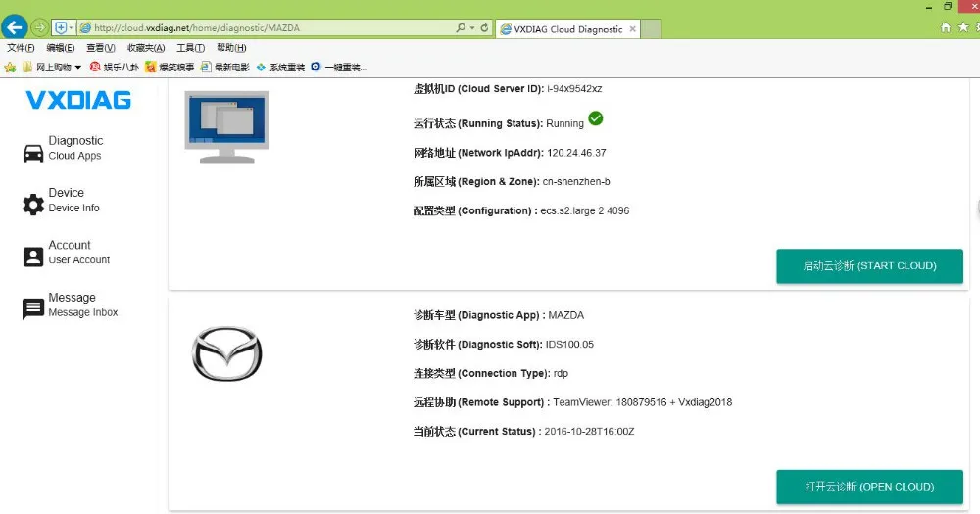Image resolution: width=980 pixels, height=514 pixels.
Task: Select Diagnostic App value MAZDA
Action: pyautogui.click(x=566, y=315)
